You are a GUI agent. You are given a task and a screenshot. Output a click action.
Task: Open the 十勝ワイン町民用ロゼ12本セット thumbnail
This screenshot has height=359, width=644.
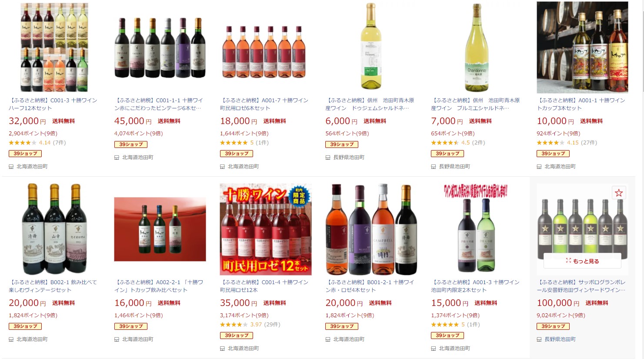tap(266, 229)
